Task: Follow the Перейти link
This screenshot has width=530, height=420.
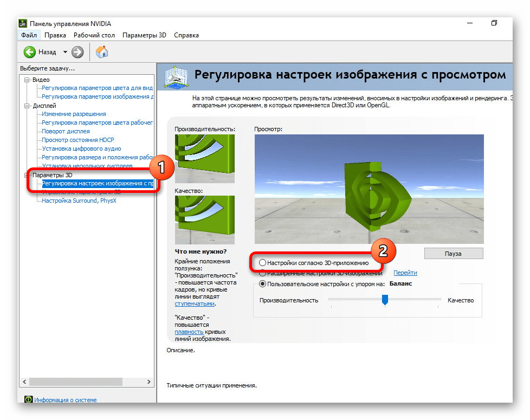Action: [x=405, y=273]
